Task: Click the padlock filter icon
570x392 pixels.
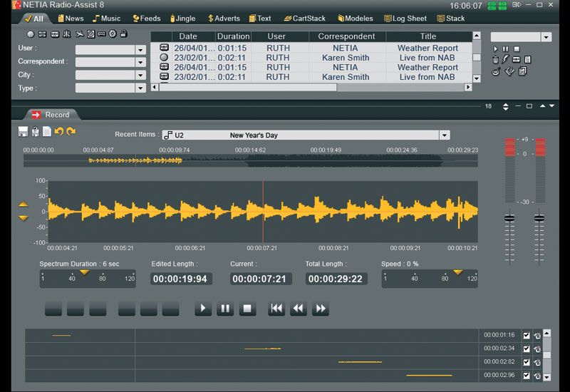Action: coord(123,33)
